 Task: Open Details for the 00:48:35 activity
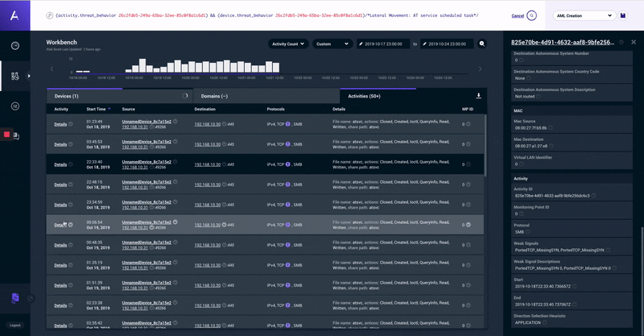click(x=60, y=245)
